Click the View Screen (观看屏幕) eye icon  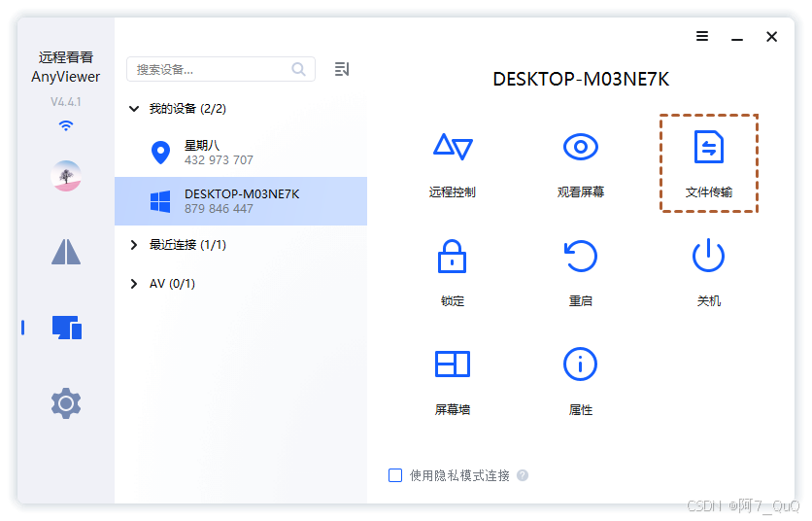point(581,147)
